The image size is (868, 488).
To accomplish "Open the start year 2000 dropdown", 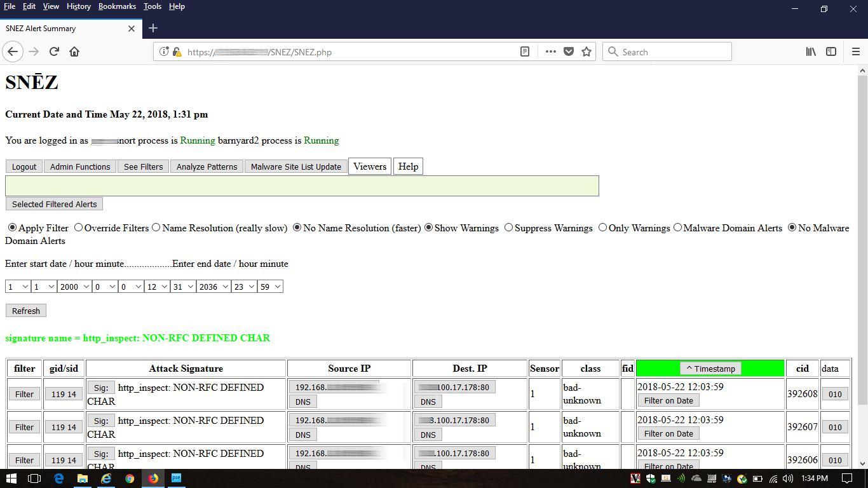I will pos(74,286).
